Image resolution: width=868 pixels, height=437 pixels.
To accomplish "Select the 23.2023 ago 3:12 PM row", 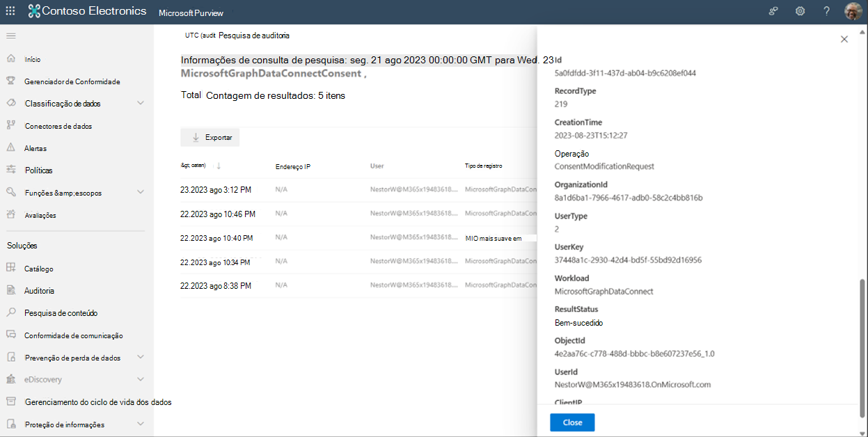I will pyautogui.click(x=358, y=189).
